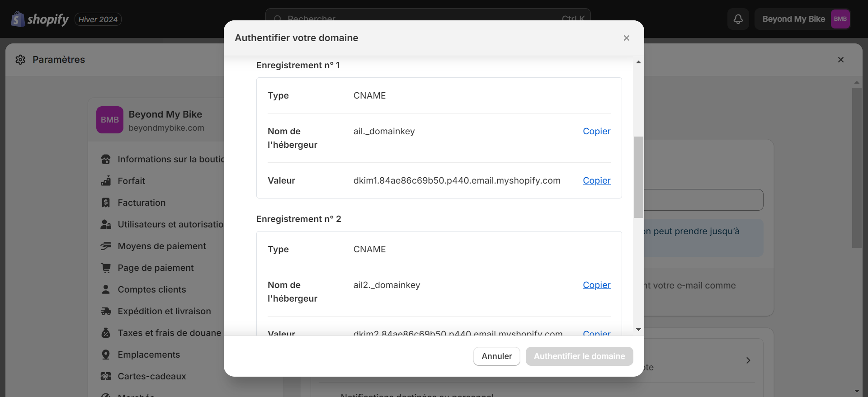Copy the dkim1 value for record 1
The height and width of the screenshot is (397, 868).
point(597,180)
